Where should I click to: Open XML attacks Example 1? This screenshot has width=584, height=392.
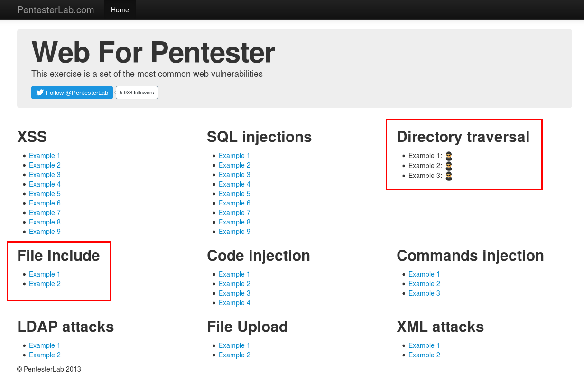424,345
